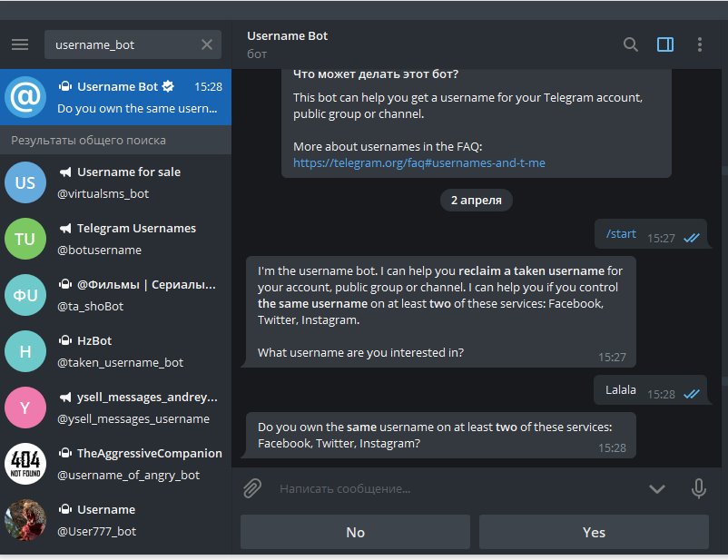Record a voice message with the microphone

pos(698,489)
